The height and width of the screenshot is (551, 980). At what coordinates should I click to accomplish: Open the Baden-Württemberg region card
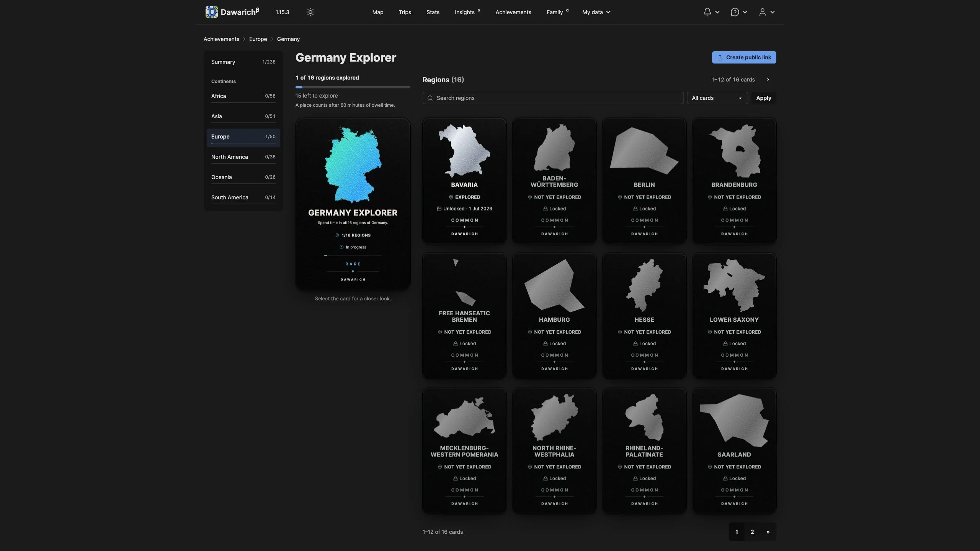click(x=554, y=181)
